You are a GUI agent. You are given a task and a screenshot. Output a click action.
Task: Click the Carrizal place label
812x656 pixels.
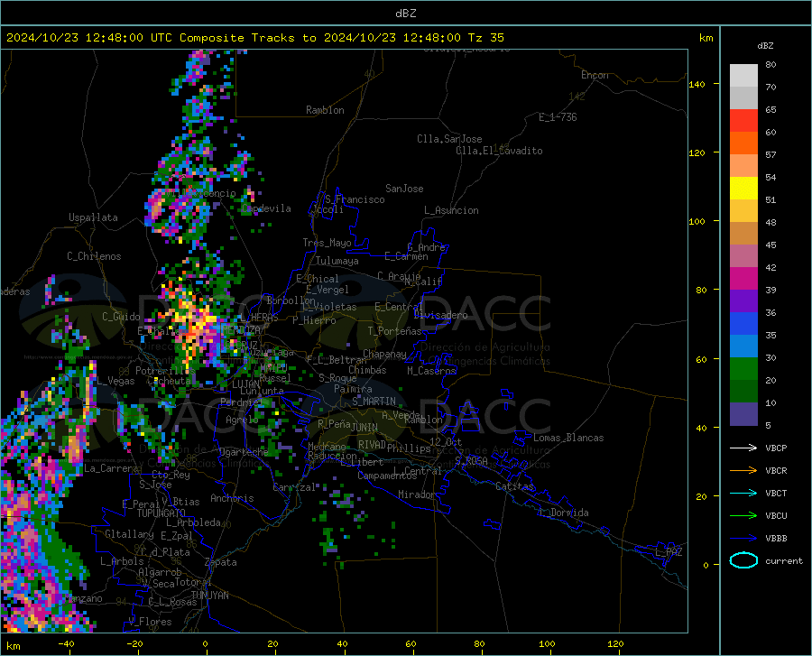(294, 487)
